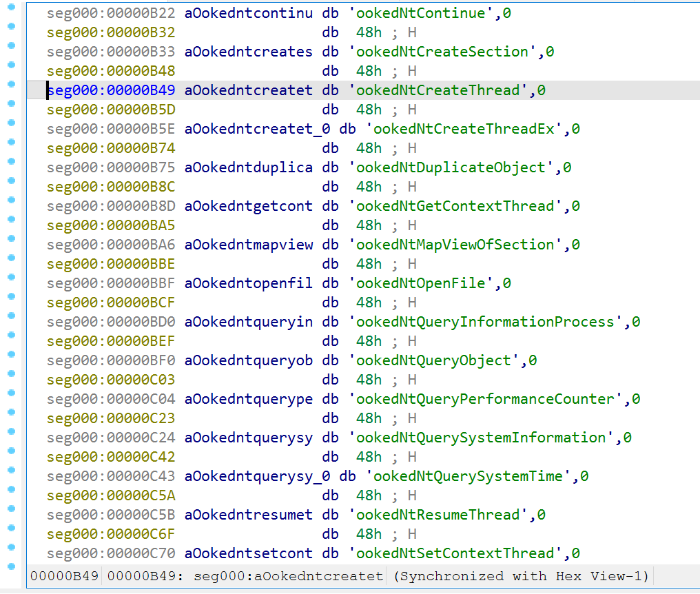Set breakpoint dot beside seg000:00000B75 row
The width and height of the screenshot is (700, 594).
click(12, 161)
